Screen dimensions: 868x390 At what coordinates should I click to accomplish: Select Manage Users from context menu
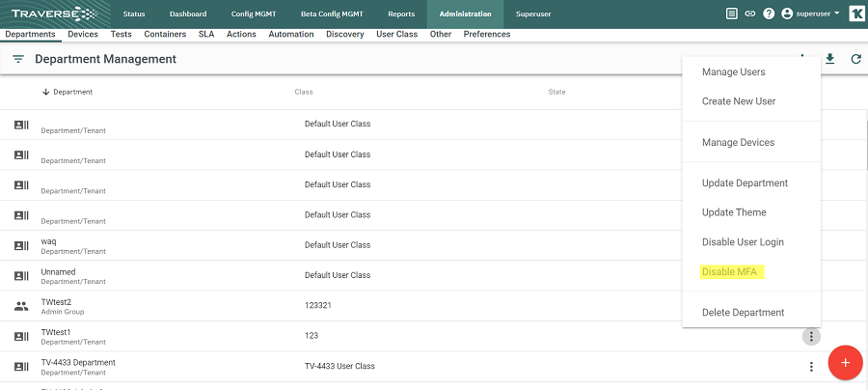pyautogui.click(x=734, y=72)
